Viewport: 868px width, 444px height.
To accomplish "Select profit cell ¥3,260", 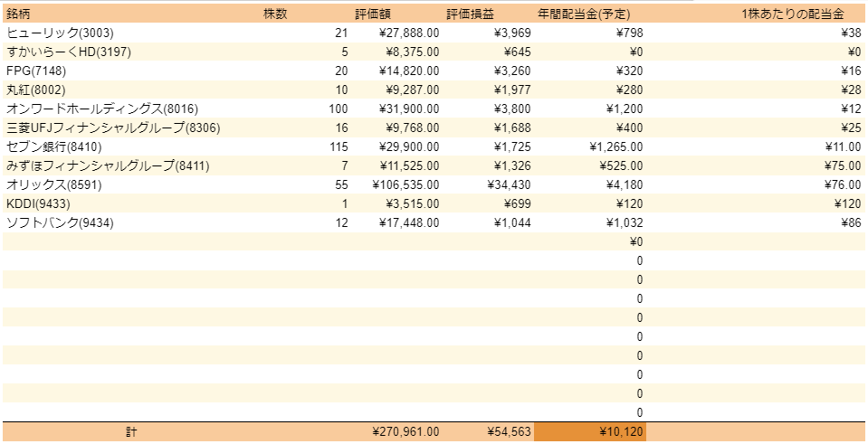I will 512,71.
